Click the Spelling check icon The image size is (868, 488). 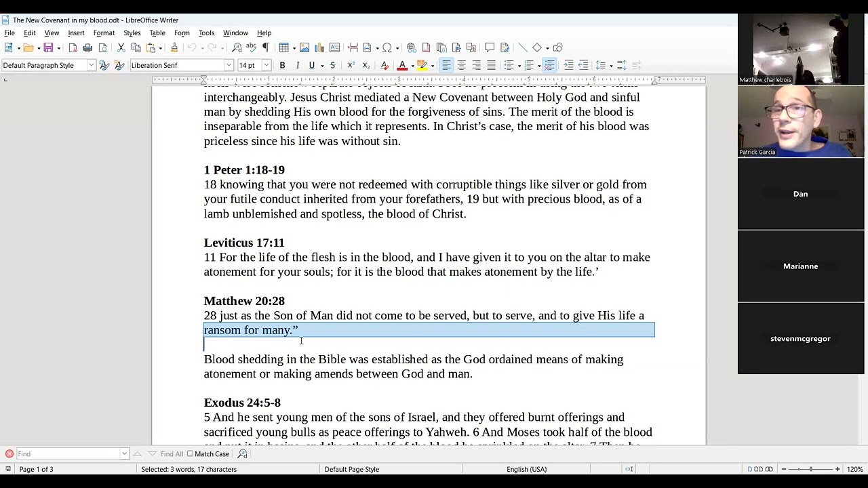(251, 47)
